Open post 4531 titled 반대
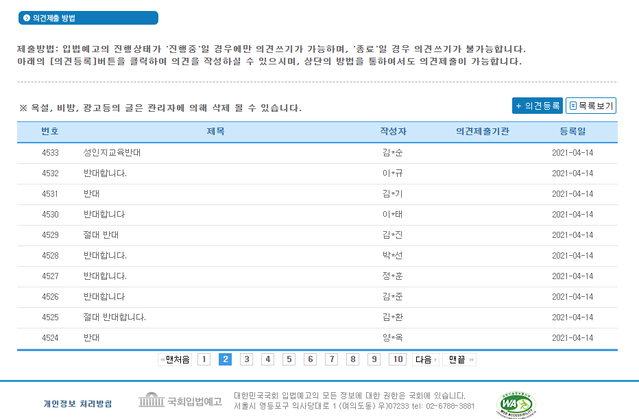The height and width of the screenshot is (419, 639). click(91, 194)
